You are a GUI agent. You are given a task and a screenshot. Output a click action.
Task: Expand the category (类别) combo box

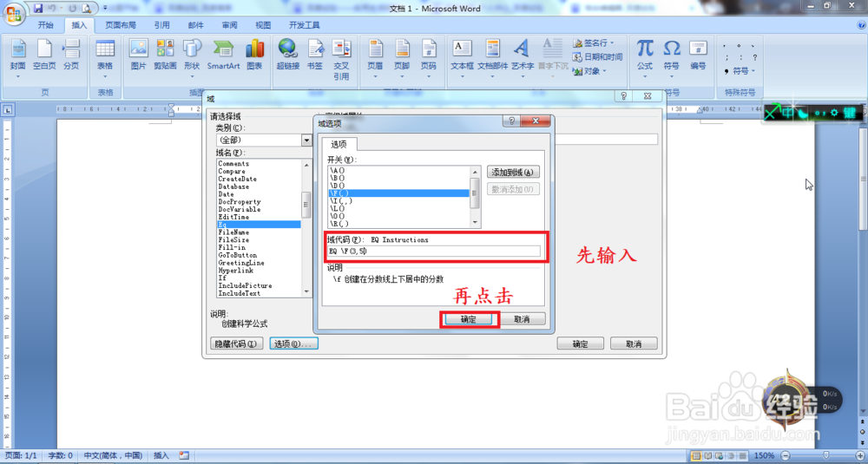coord(306,141)
